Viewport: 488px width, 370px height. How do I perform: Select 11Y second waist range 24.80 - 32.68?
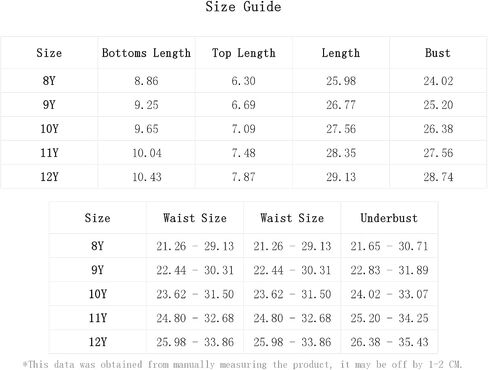[292, 318]
